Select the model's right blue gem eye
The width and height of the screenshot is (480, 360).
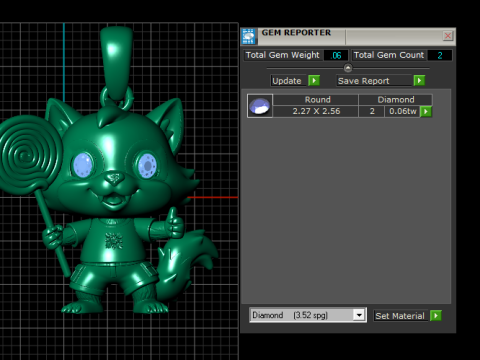tap(147, 165)
